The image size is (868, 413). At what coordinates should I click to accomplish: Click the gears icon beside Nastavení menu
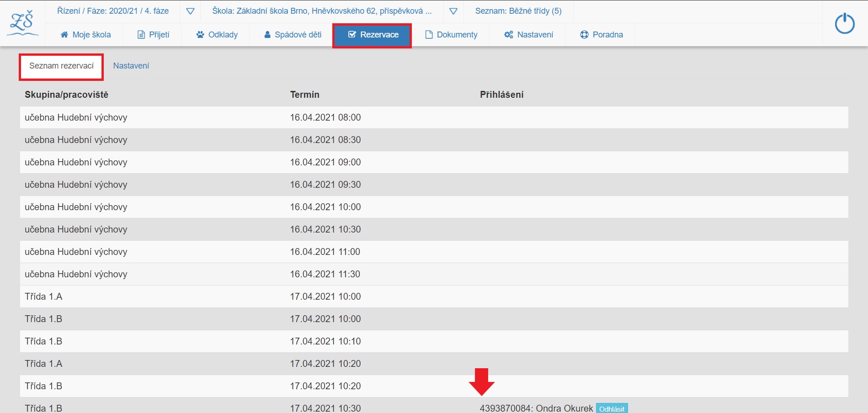click(x=509, y=35)
